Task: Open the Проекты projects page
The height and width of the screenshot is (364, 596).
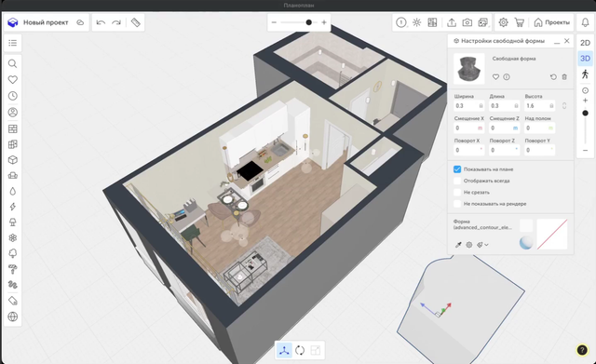Action: pyautogui.click(x=552, y=22)
